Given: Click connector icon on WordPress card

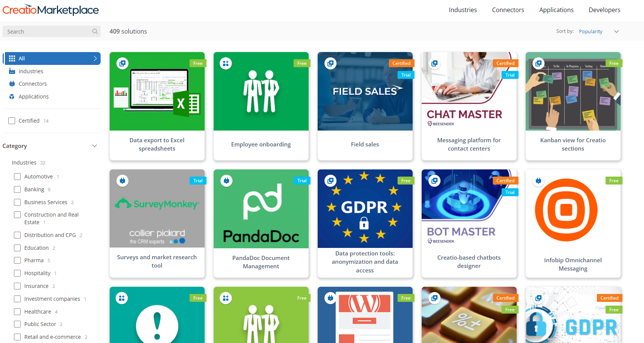Looking at the screenshot, I should [330, 298].
